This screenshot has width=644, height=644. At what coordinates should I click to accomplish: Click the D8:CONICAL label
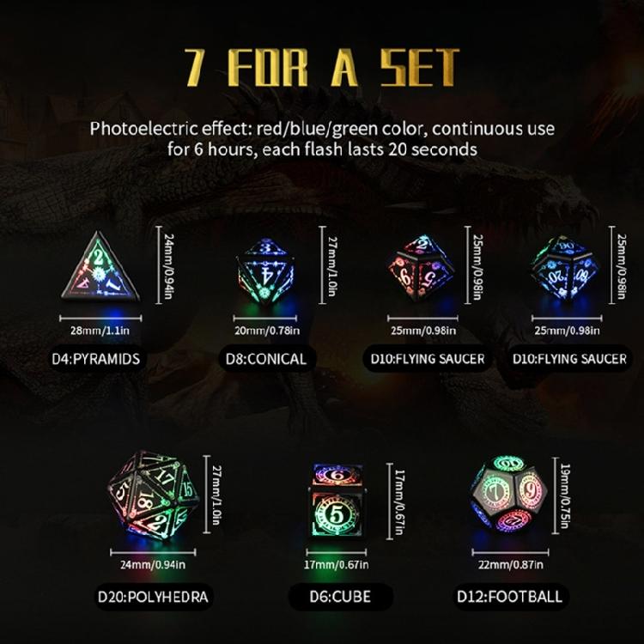click(x=266, y=359)
